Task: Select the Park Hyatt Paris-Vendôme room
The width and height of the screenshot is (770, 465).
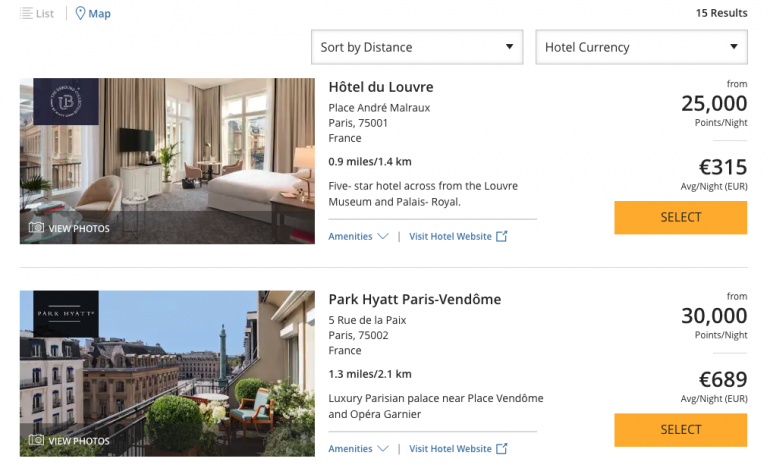Action: click(680, 429)
